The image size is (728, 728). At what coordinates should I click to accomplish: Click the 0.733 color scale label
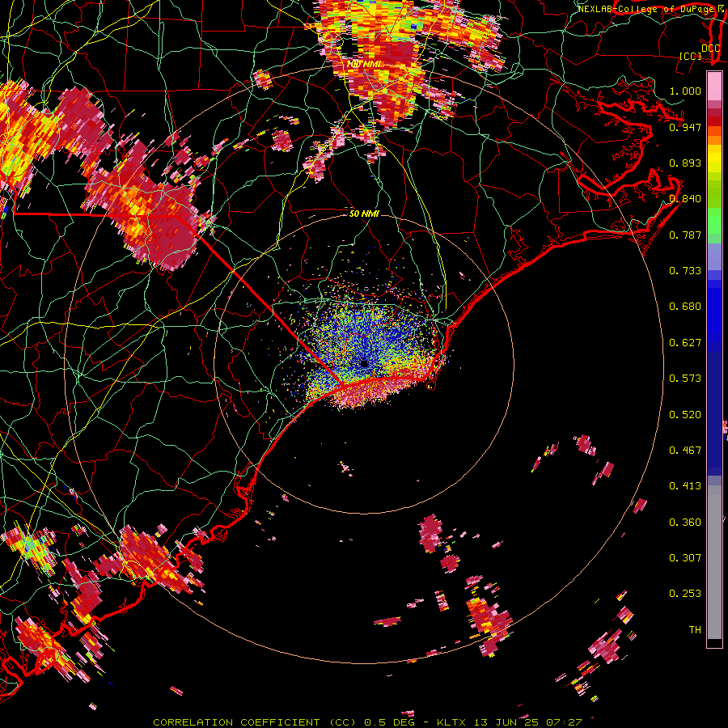(x=685, y=271)
